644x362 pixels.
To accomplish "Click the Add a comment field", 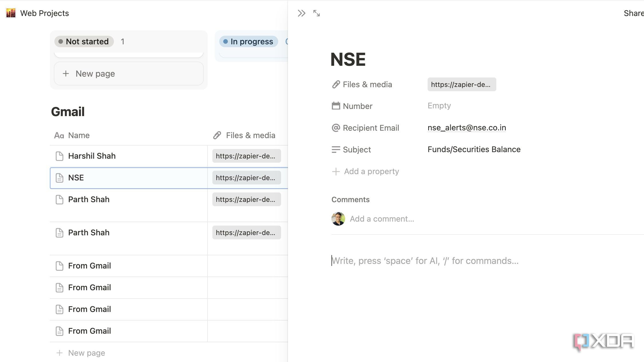I will pos(382,219).
